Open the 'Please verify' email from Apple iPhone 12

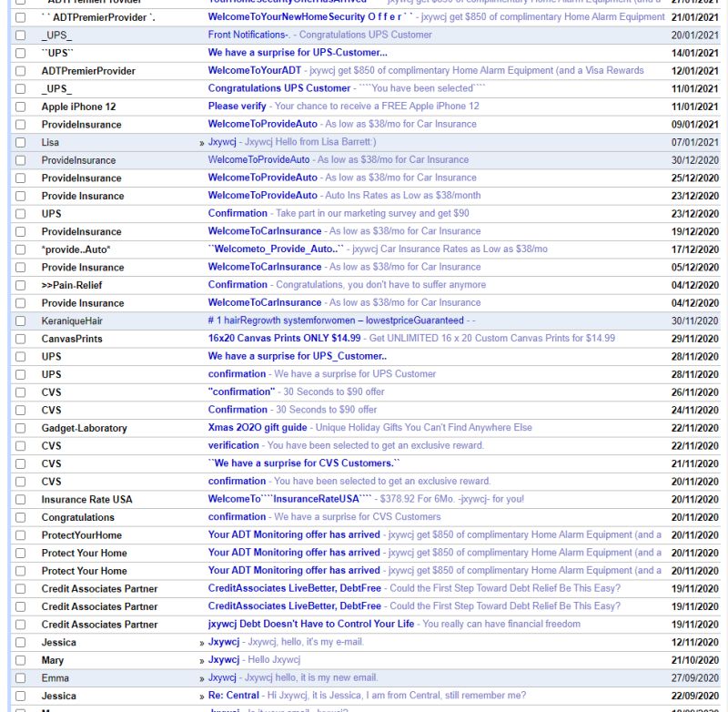coord(237,107)
